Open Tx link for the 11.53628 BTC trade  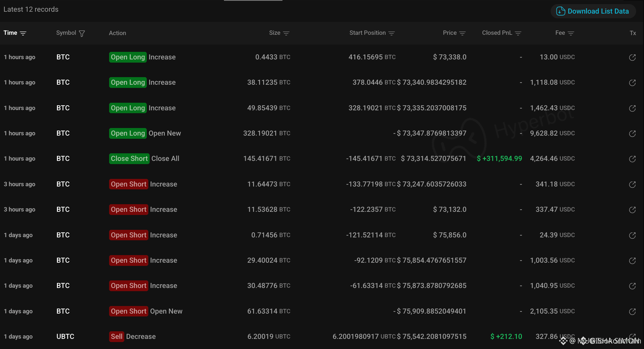coord(632,210)
